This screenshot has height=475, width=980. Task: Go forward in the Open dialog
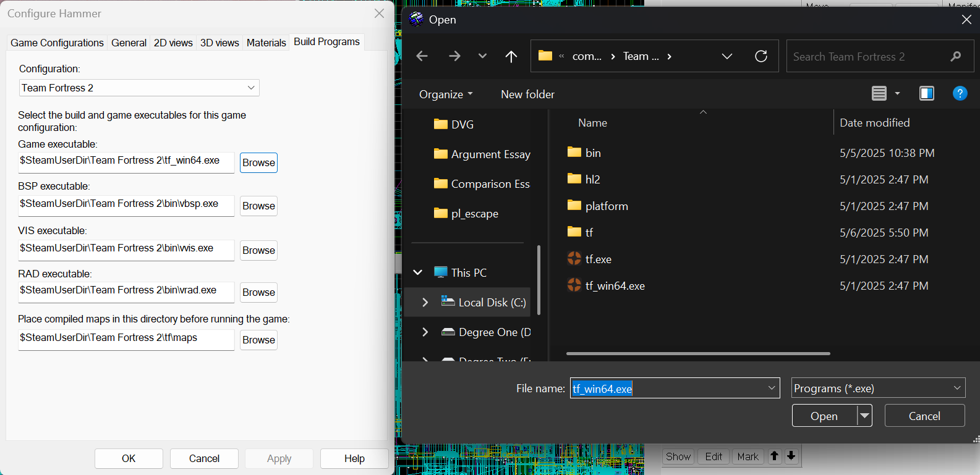pyautogui.click(x=454, y=56)
